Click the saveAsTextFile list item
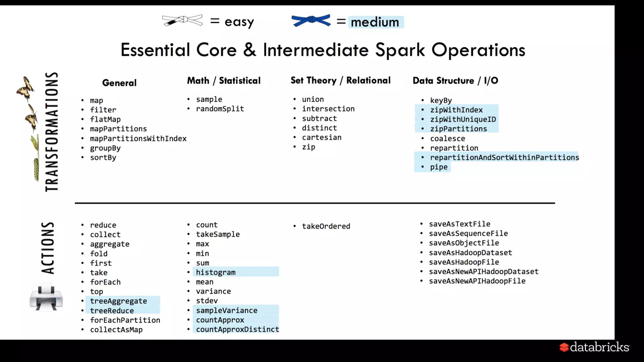This screenshot has height=362, width=644. pyautogui.click(x=459, y=224)
